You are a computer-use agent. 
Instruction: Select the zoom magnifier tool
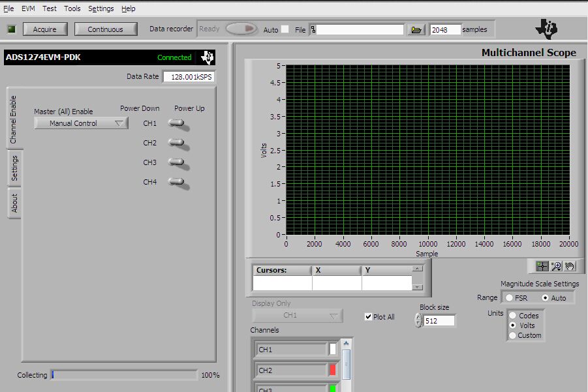tap(556, 265)
